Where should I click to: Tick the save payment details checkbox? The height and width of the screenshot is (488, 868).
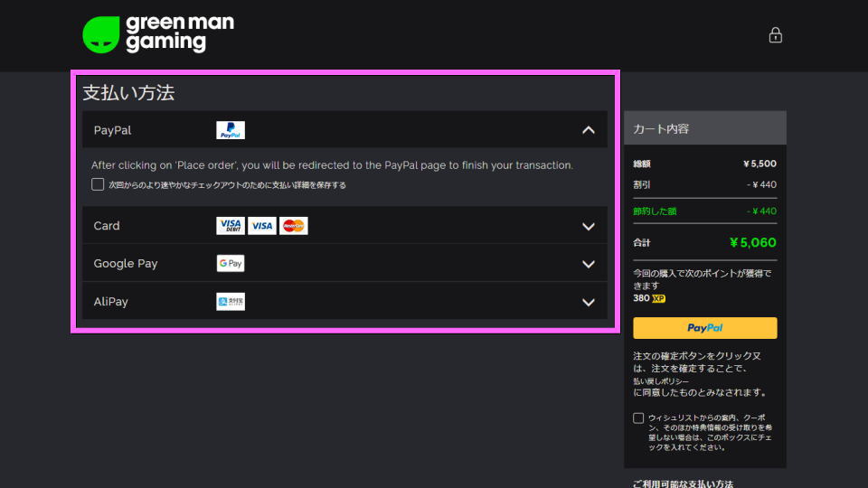pos(98,184)
